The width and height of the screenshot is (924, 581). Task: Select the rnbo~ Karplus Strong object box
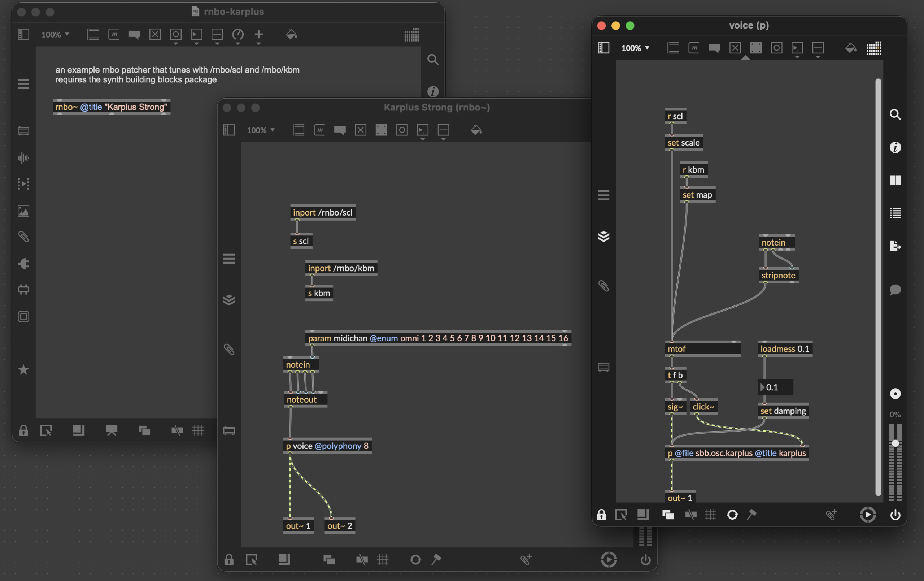tap(111, 107)
